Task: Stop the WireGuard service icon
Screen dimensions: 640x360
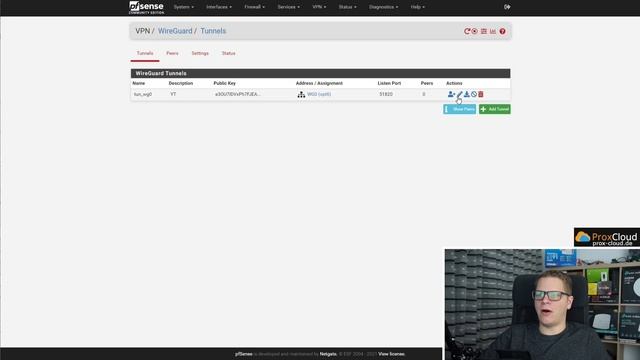Action: [x=475, y=31]
